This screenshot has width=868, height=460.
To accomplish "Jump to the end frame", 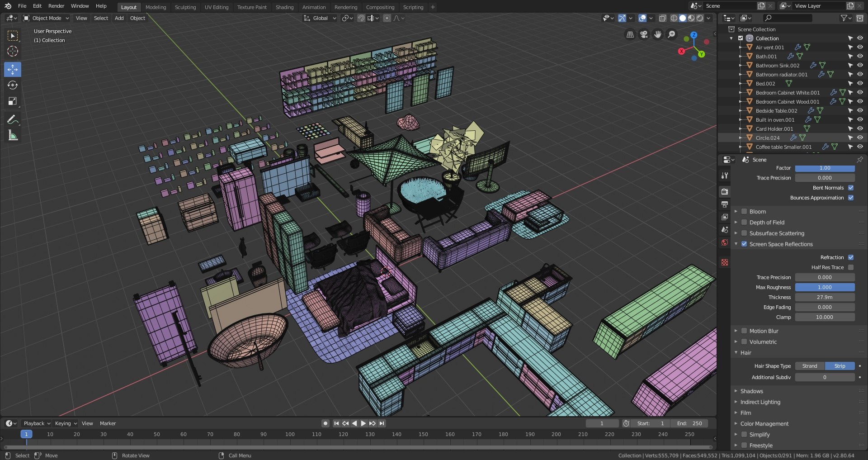I will coord(382,423).
